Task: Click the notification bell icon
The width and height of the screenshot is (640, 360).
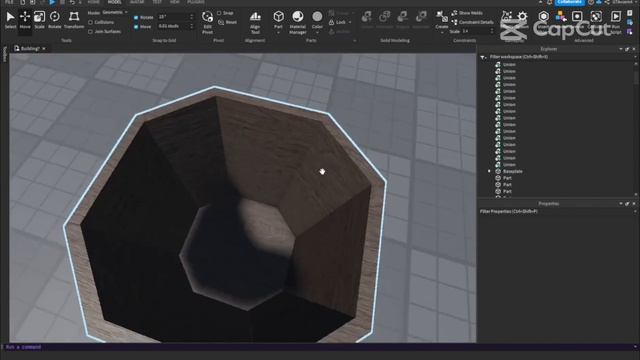Action: (550, 2)
